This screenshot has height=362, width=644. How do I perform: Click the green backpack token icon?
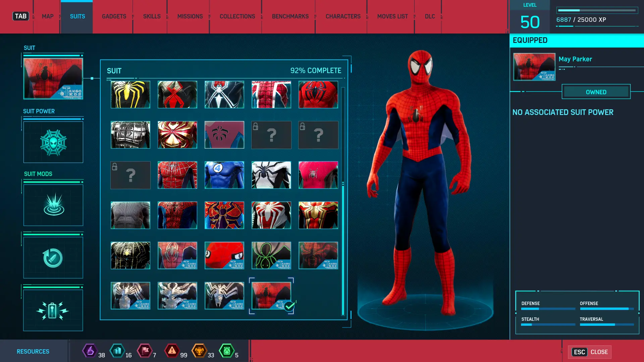point(227,351)
